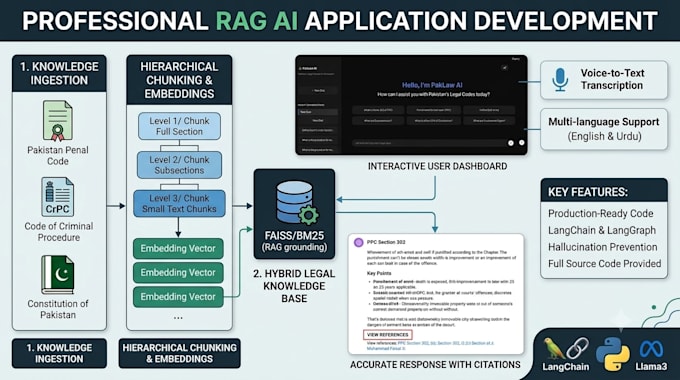Click the "KEY FEATURES:" header
The image size is (680, 380).
tap(588, 192)
